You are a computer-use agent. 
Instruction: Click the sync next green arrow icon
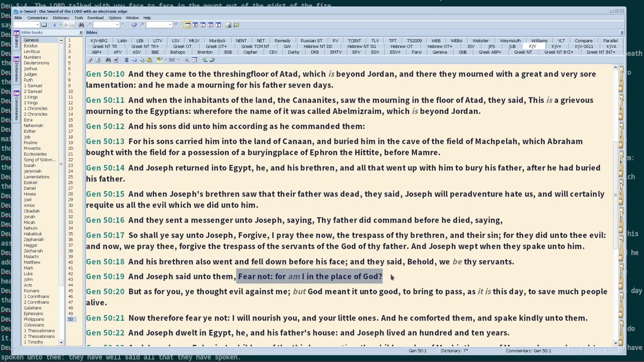click(x=212, y=60)
